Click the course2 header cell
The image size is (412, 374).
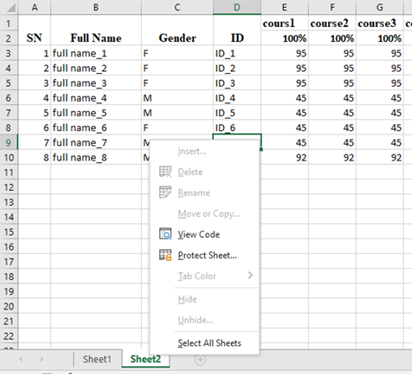point(332,23)
